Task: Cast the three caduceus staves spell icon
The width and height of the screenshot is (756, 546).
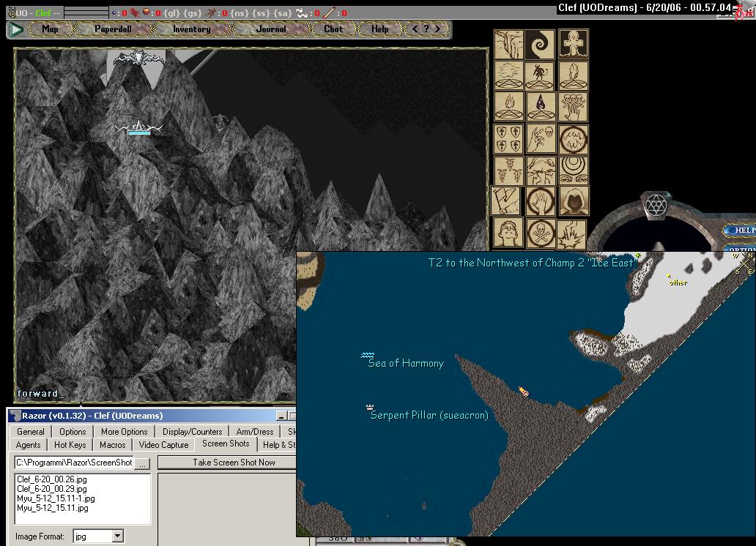Action: click(508, 170)
